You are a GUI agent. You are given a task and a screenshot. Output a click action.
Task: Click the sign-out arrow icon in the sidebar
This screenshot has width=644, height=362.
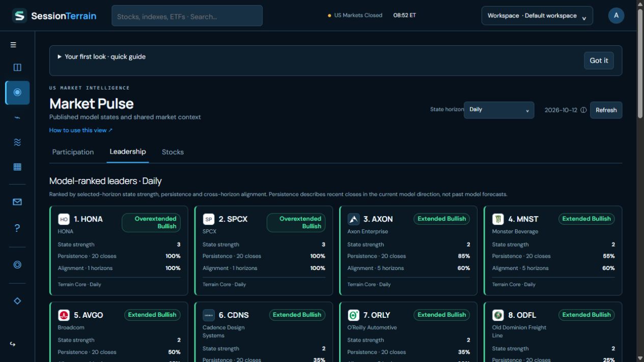(x=13, y=344)
